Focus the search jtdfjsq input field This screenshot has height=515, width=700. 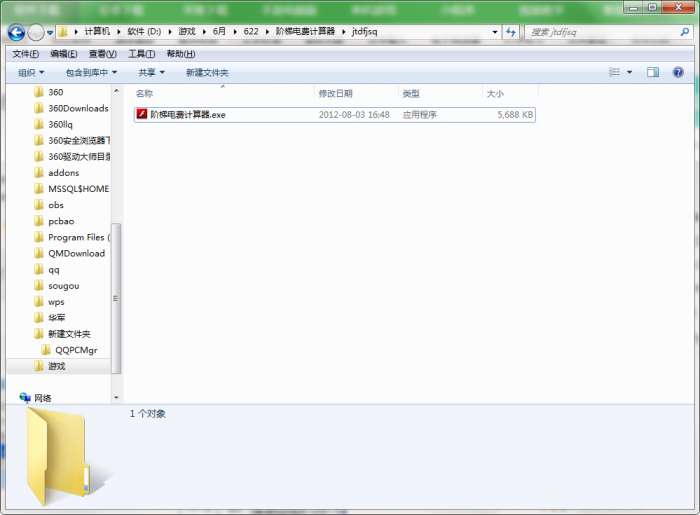603,32
